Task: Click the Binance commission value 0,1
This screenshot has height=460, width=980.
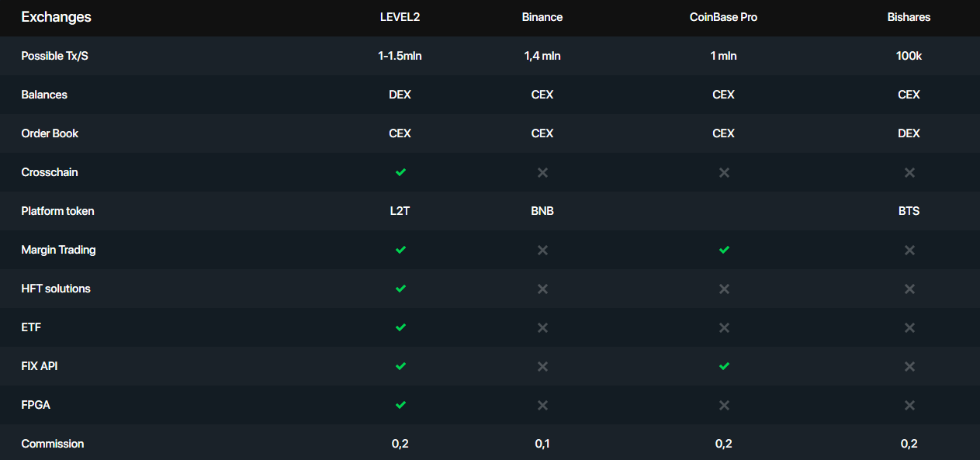Action: [x=542, y=444]
